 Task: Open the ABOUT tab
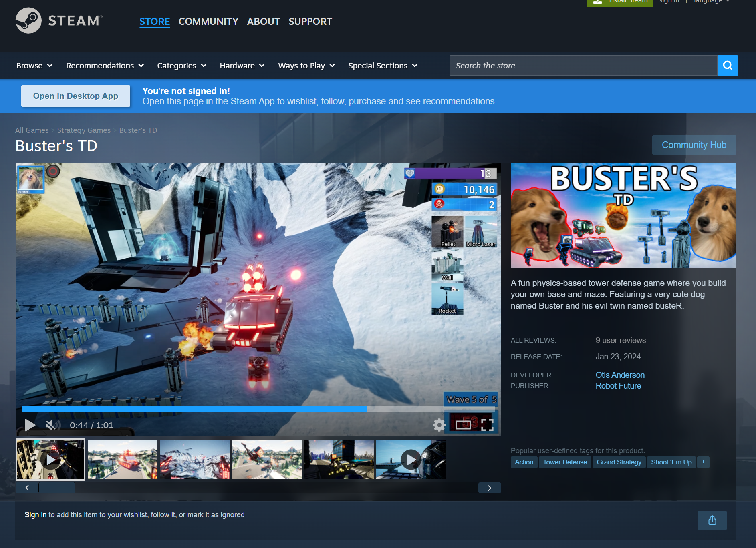(x=263, y=22)
